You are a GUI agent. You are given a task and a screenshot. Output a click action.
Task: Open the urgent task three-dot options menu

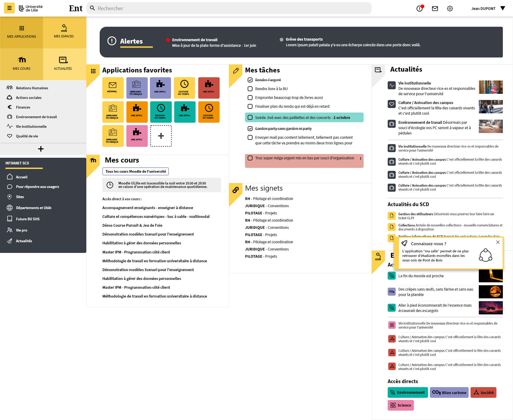tap(360, 159)
